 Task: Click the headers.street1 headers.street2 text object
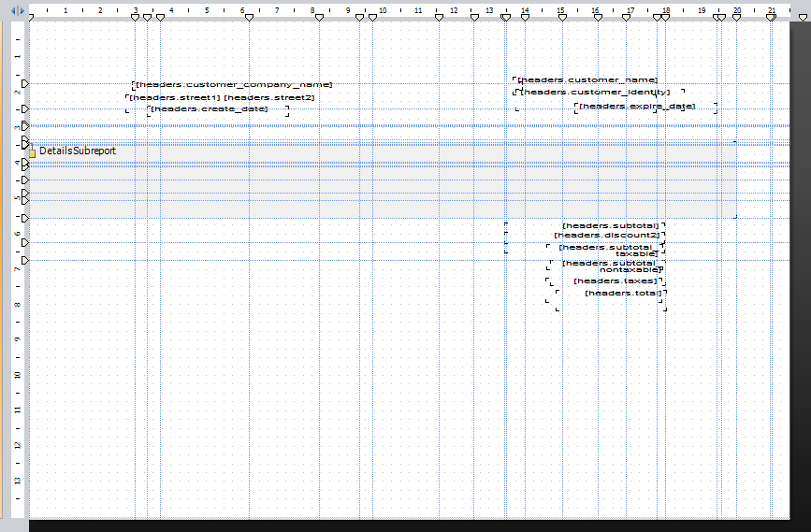point(222,97)
